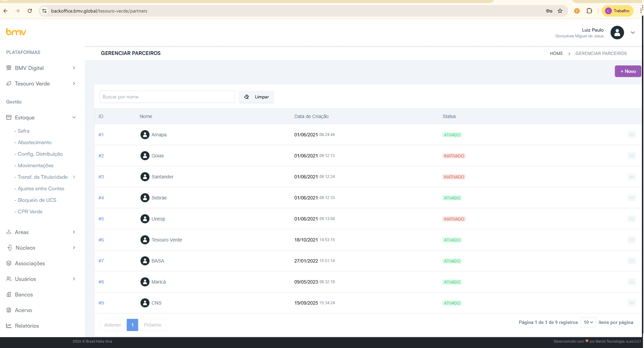Image resolution: width=644 pixels, height=348 pixels.
Task: Open the actions menu for Sebrae row
Action: (631, 198)
